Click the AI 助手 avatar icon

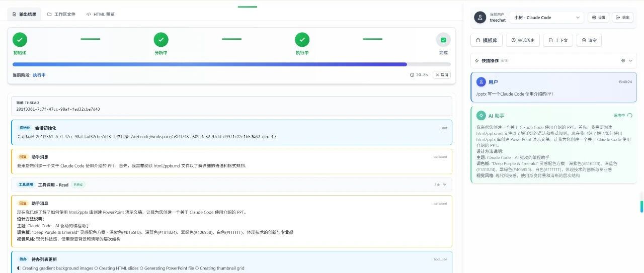[x=481, y=116]
